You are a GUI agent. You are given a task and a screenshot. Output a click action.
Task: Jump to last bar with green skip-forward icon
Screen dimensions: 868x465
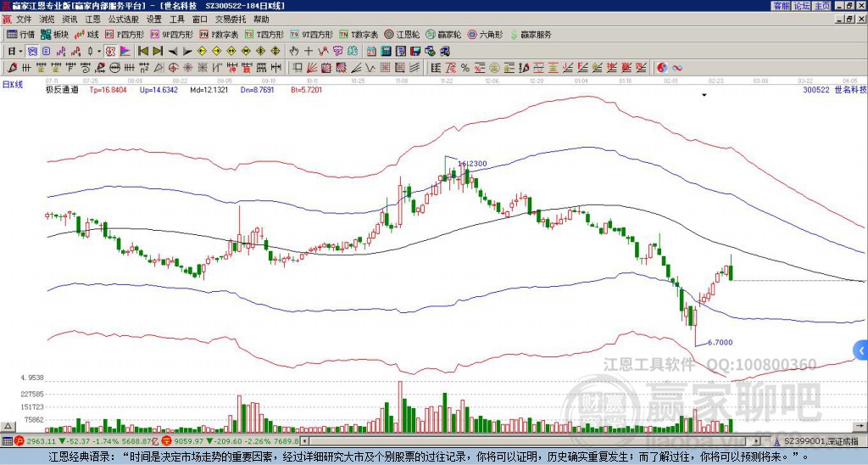[158, 51]
